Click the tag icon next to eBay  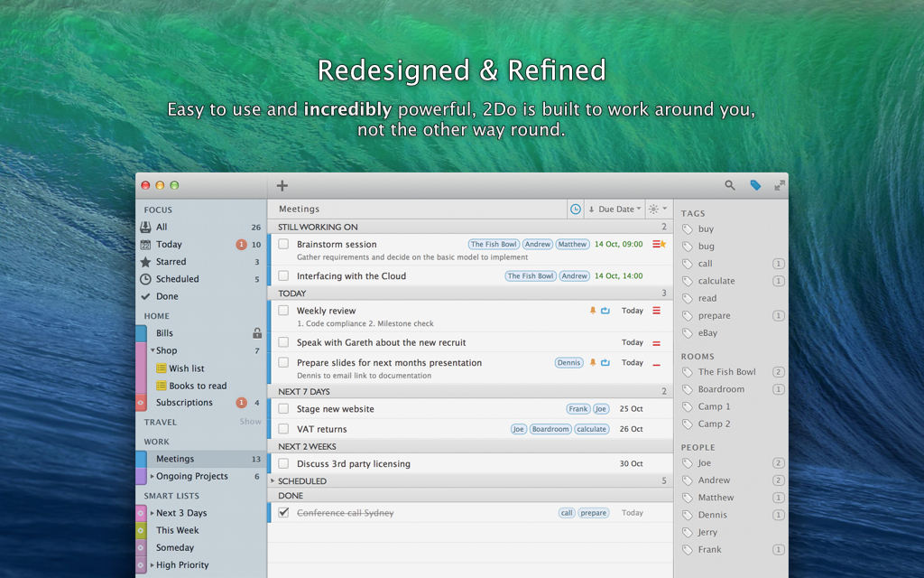click(x=687, y=333)
